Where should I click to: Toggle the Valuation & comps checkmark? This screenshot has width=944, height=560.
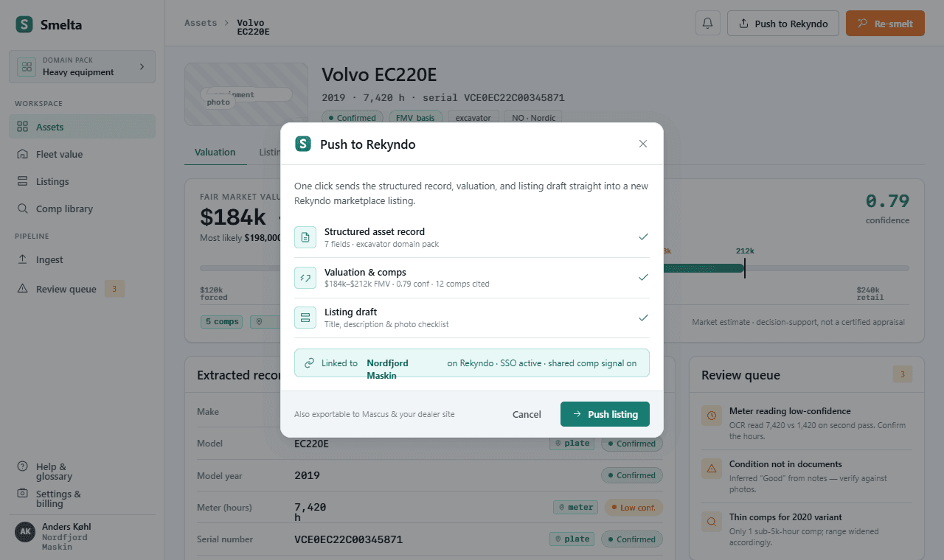pyautogui.click(x=643, y=277)
